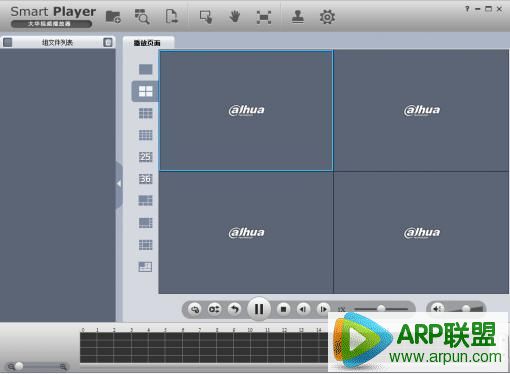This screenshot has height=374, width=510.
Task: Open folder with the add-folder toolbar icon
Action: 113,17
